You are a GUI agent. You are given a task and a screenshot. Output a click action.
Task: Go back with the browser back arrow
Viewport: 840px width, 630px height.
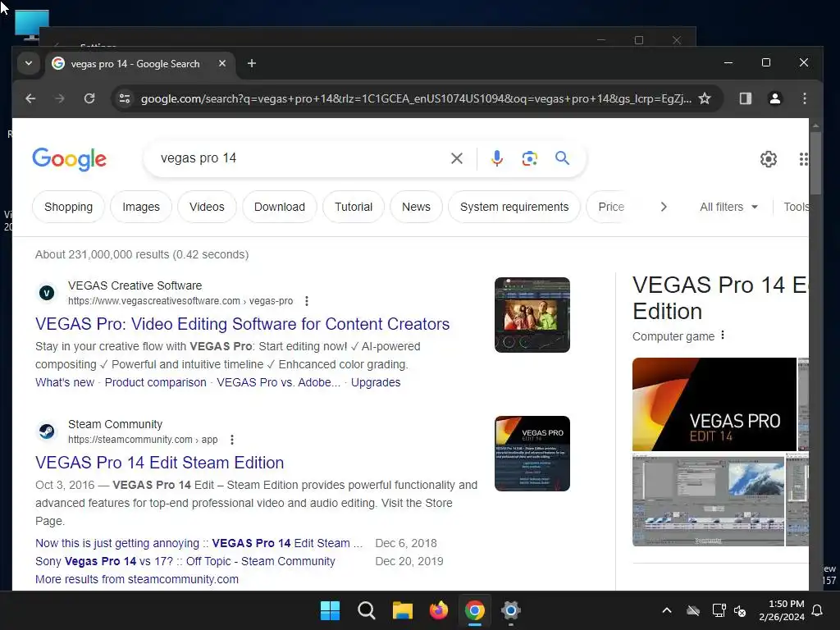pos(30,98)
